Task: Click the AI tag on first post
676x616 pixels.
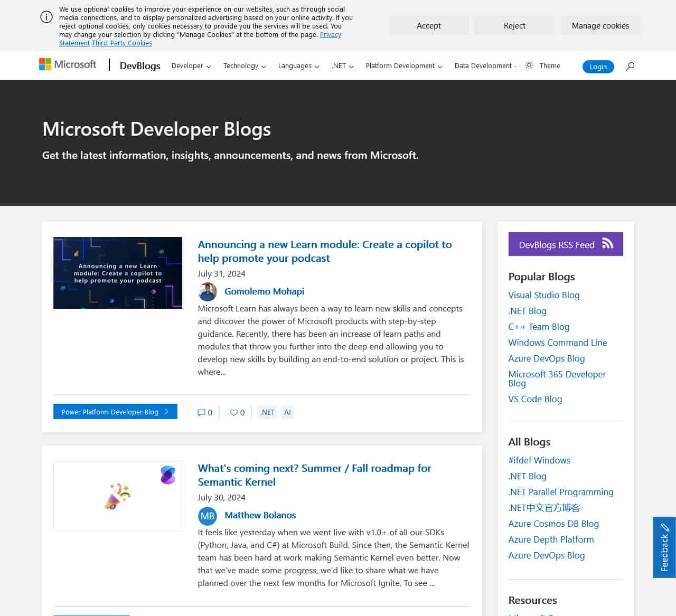Action: point(287,412)
